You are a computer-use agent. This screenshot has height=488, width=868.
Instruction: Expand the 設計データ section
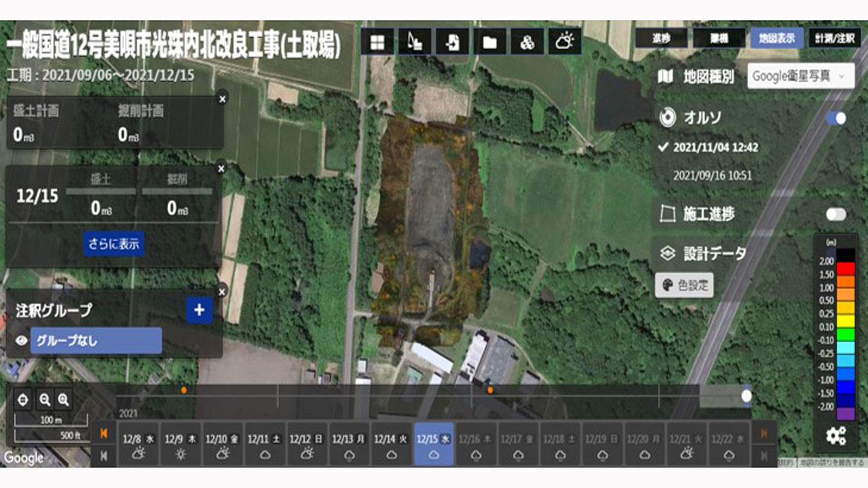tap(714, 254)
